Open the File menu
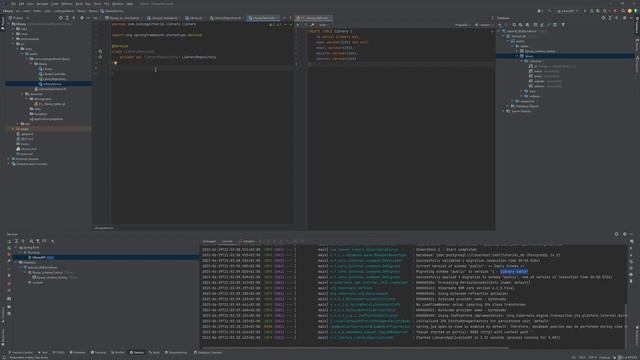Image resolution: width=640 pixels, height=360 pixels. 13,4
